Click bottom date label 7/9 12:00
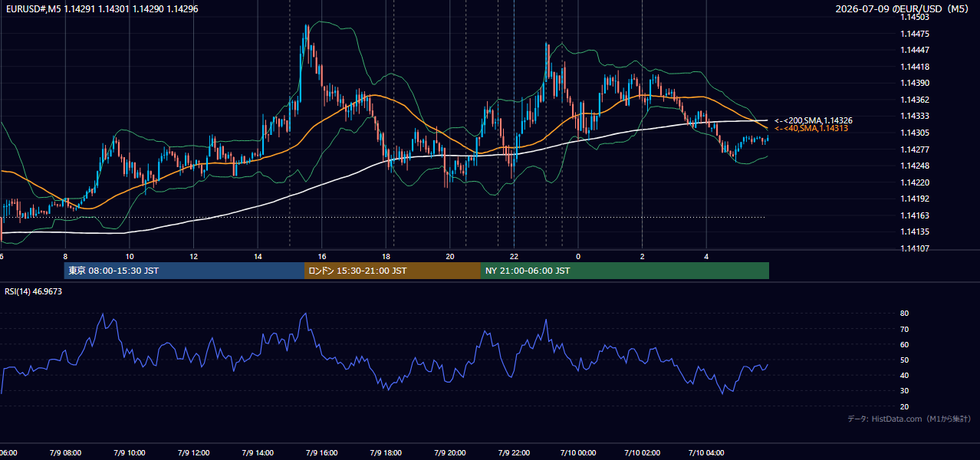This screenshot has width=980, height=460. (x=194, y=453)
